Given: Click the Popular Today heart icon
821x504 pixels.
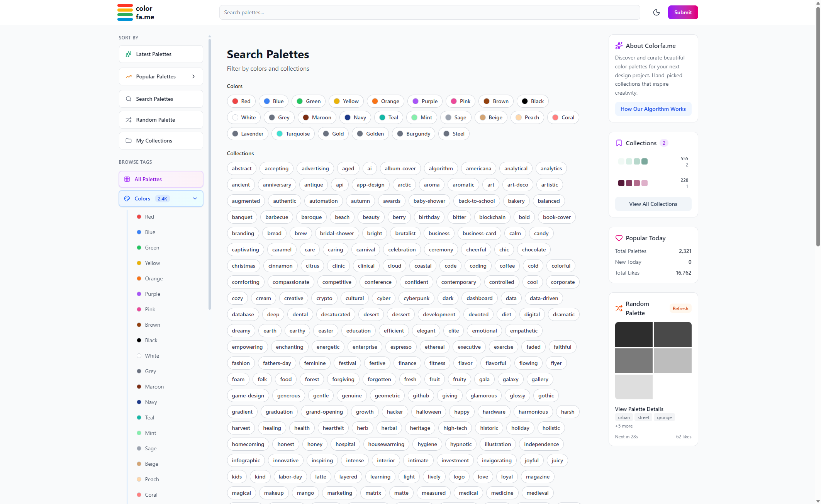Looking at the screenshot, I should click(619, 238).
